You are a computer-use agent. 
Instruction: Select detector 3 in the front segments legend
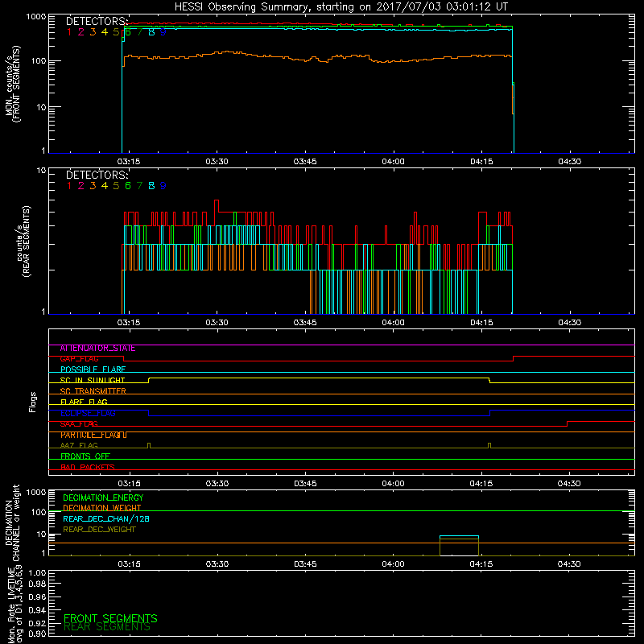pyautogui.click(x=93, y=32)
